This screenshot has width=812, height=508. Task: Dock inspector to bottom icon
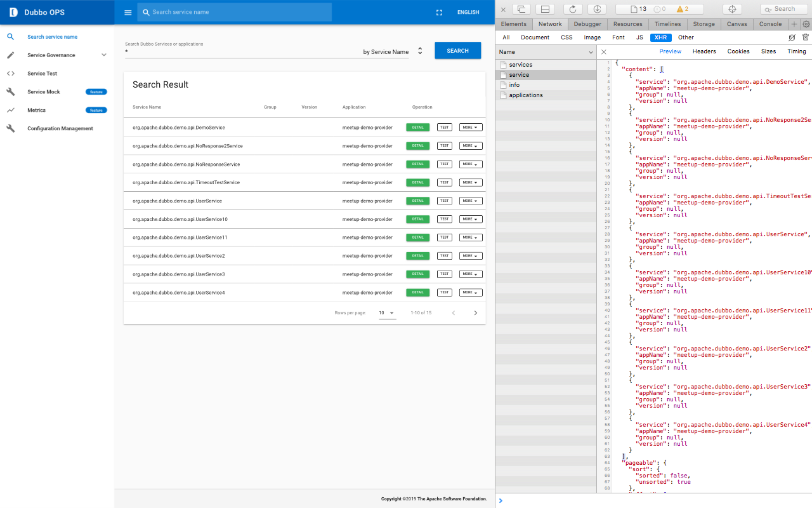pyautogui.click(x=545, y=9)
